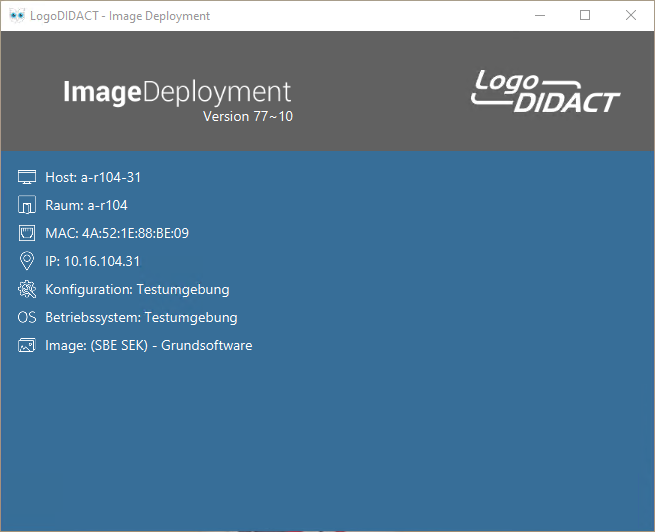Select the 'Betriebssystem: Testumgebung' line
The width and height of the screenshot is (655, 532).
coord(141,317)
